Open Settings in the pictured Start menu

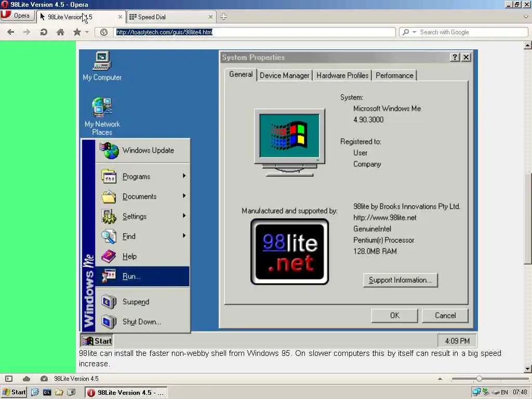point(142,217)
